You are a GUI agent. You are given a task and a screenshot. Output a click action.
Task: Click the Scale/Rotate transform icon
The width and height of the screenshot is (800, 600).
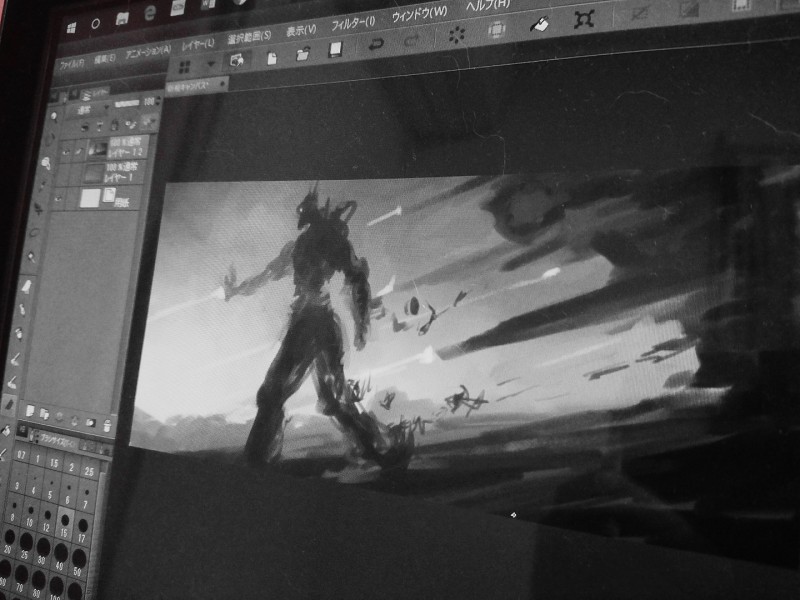click(x=585, y=19)
